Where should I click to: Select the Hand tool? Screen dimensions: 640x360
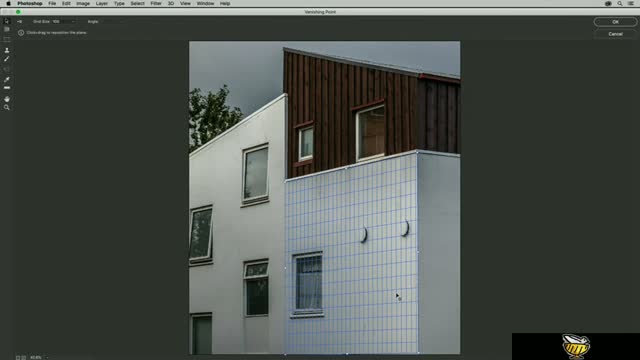click(x=7, y=99)
